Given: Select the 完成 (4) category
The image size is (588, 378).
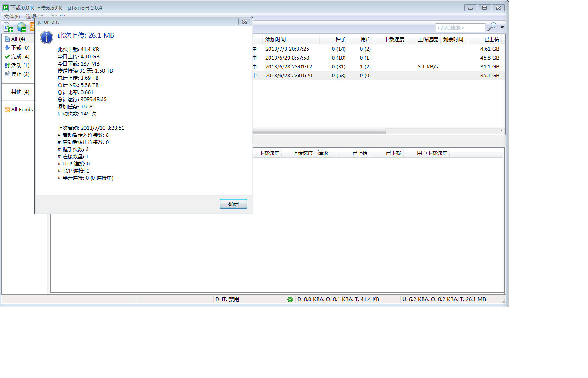Looking at the screenshot, I should [17, 57].
